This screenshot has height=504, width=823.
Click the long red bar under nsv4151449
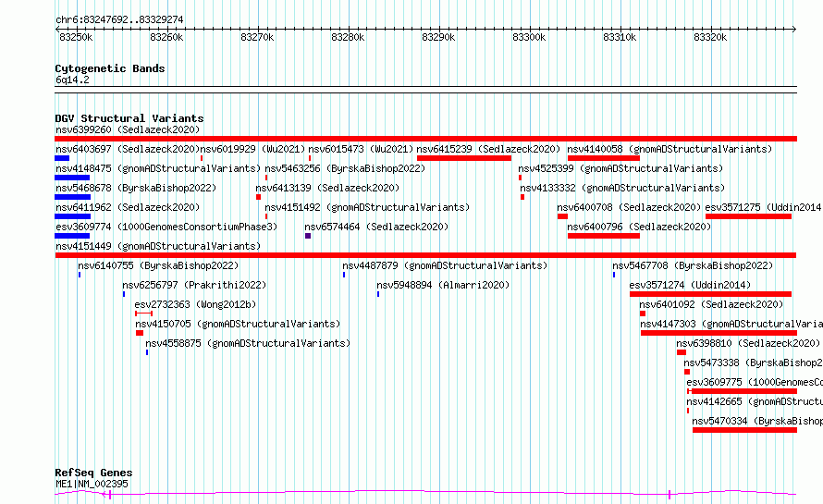point(425,255)
